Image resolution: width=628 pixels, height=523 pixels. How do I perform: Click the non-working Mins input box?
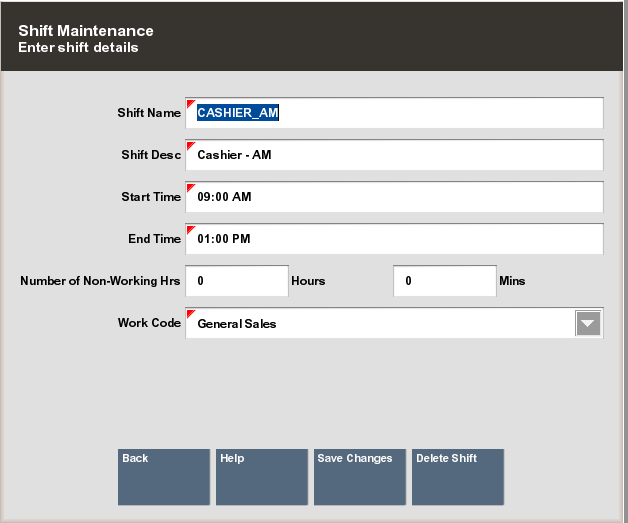tap(445, 281)
